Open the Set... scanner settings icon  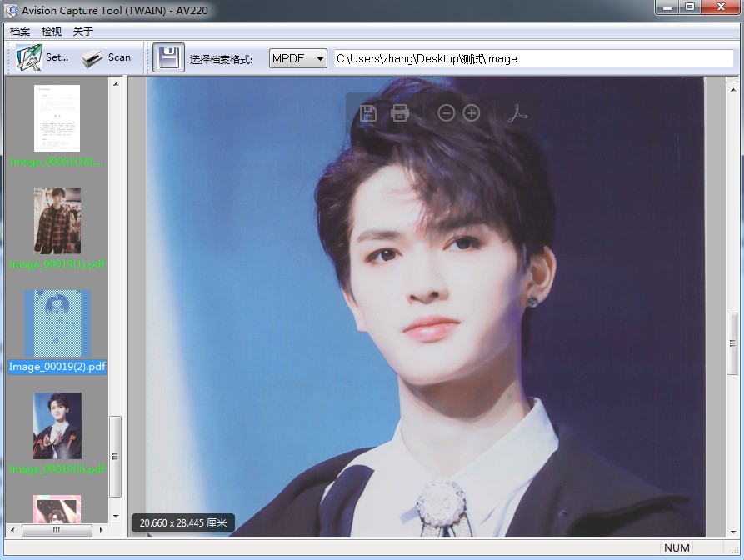pyautogui.click(x=28, y=57)
